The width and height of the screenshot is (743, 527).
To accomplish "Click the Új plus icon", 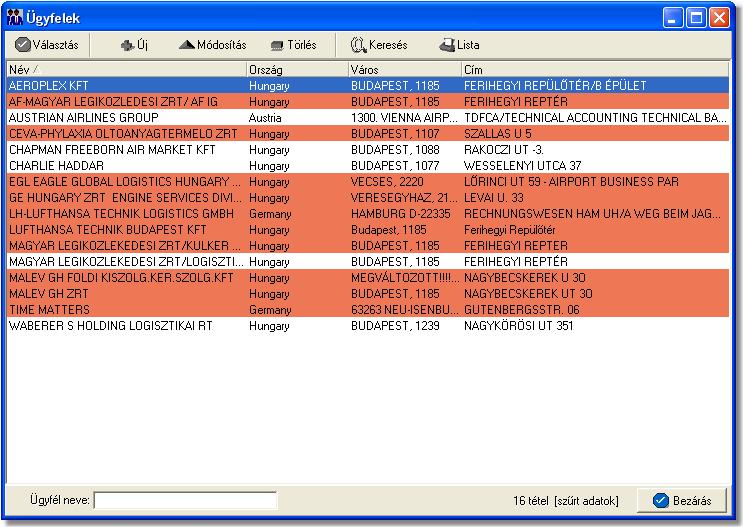I will [x=127, y=45].
